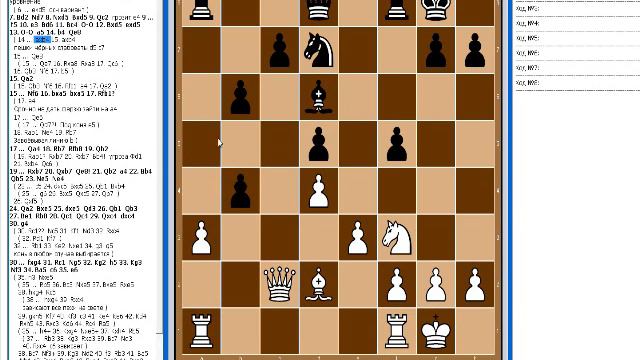Select the black king on g8
This screenshot has width=640, height=360.
436,10
